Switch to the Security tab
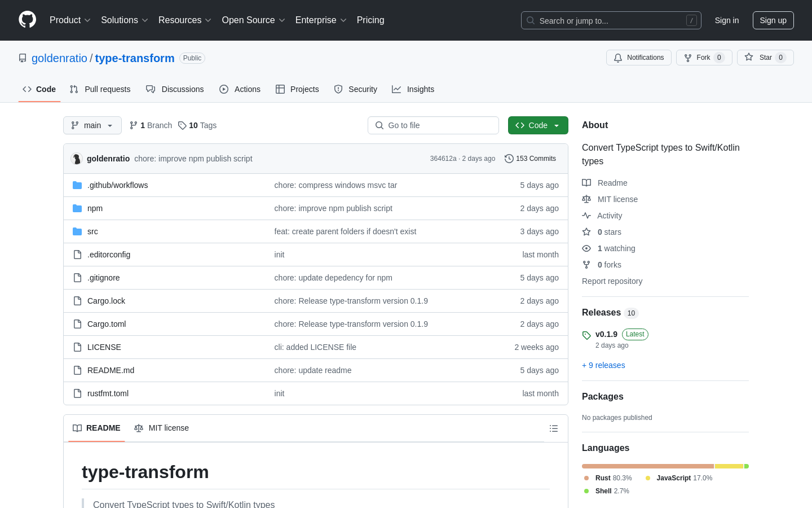 [356, 89]
